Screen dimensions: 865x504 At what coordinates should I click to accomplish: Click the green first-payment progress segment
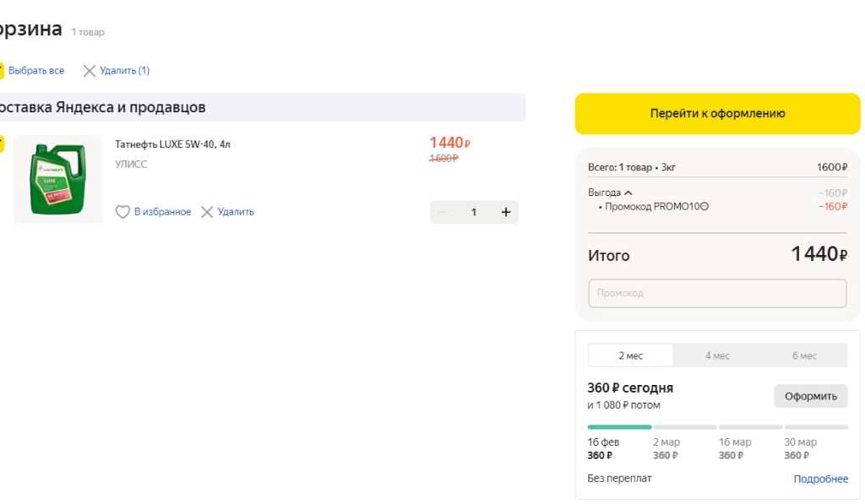point(619,427)
